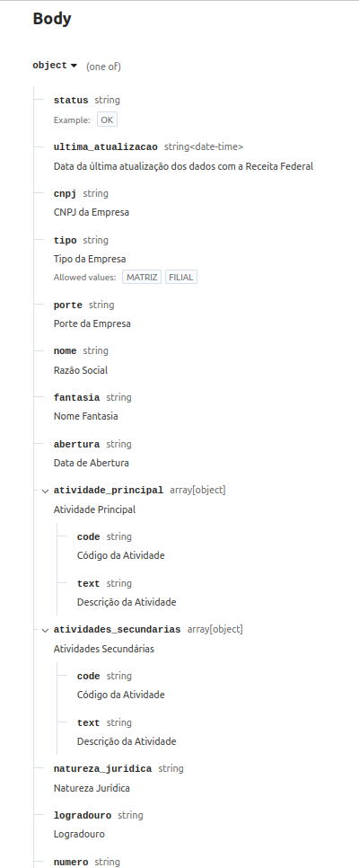The width and height of the screenshot is (359, 868).
Task: Click the tipo property name
Action: pyautogui.click(x=66, y=240)
